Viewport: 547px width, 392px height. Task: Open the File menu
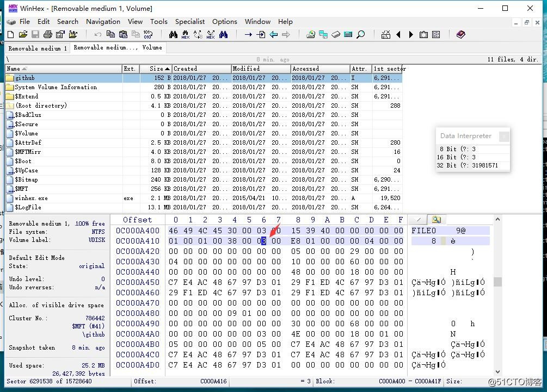tap(24, 22)
